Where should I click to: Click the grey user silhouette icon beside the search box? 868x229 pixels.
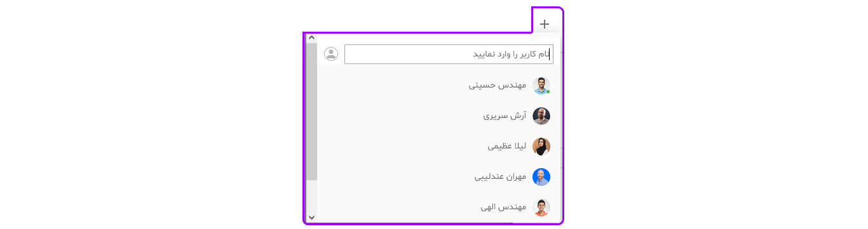click(x=331, y=54)
